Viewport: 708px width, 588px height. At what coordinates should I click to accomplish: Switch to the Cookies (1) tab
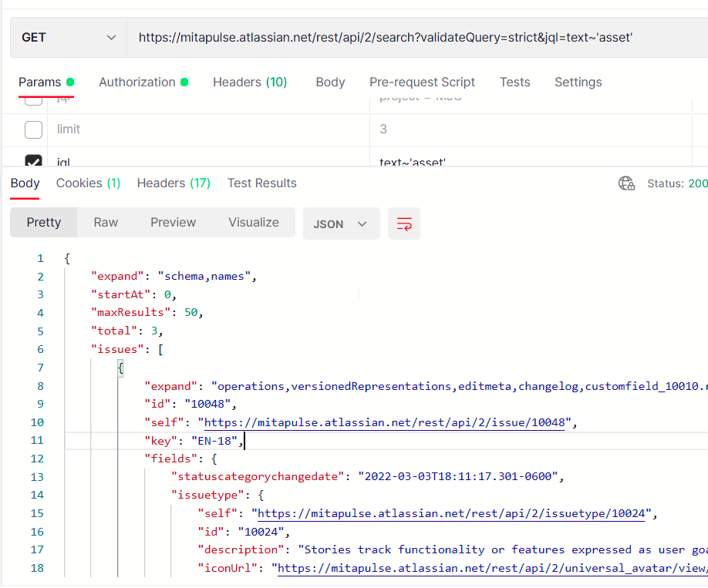(88, 183)
